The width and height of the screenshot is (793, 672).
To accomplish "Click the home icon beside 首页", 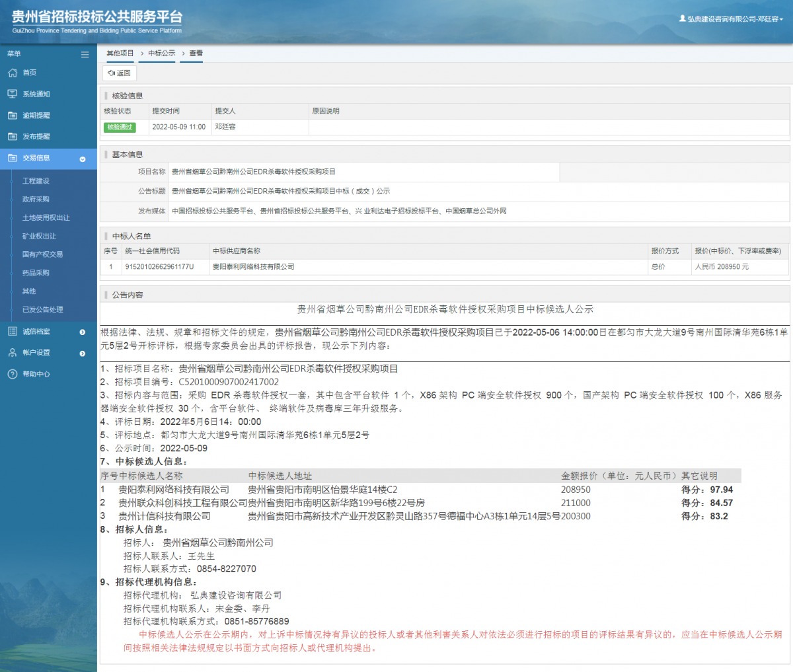I will pyautogui.click(x=12, y=73).
